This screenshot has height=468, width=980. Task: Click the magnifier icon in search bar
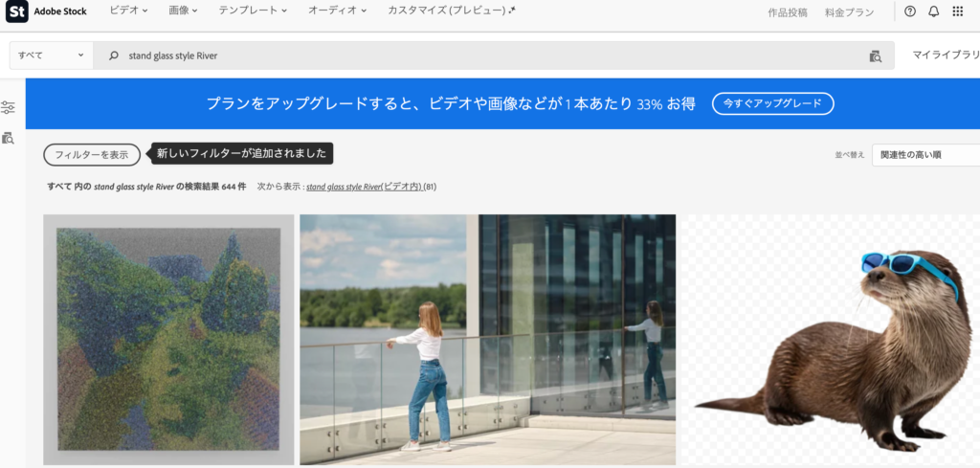(x=114, y=56)
